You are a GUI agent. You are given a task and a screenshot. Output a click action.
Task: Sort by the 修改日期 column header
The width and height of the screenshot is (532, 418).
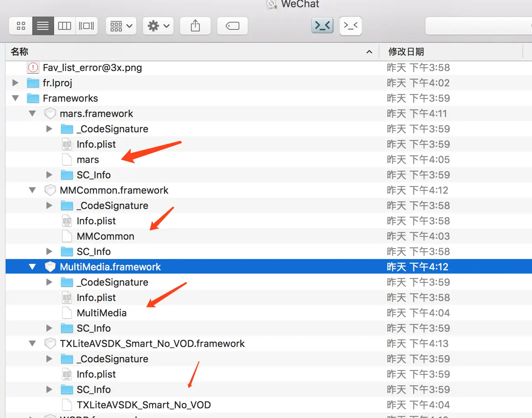[x=406, y=51]
